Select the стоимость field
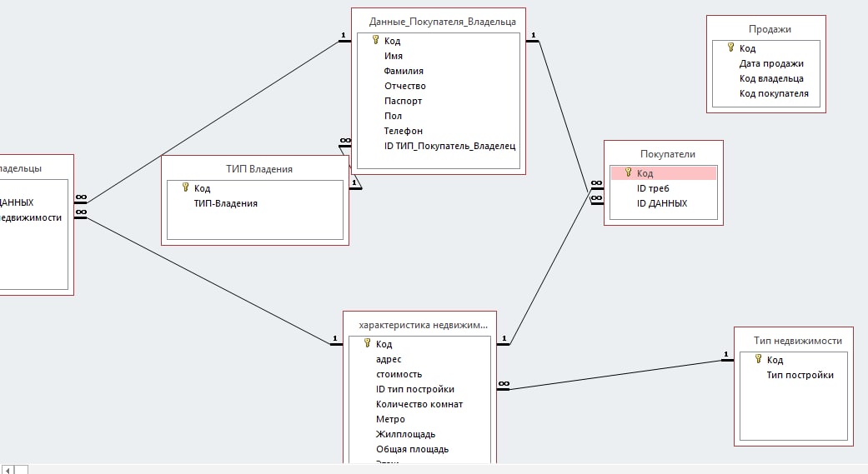Image resolution: width=868 pixels, height=474 pixels. [x=399, y=374]
